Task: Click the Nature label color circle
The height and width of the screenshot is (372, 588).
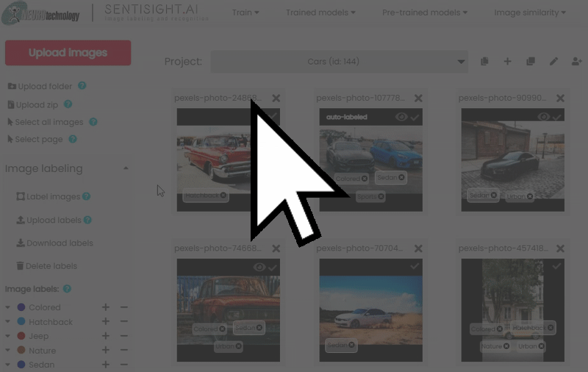Action: click(21, 351)
